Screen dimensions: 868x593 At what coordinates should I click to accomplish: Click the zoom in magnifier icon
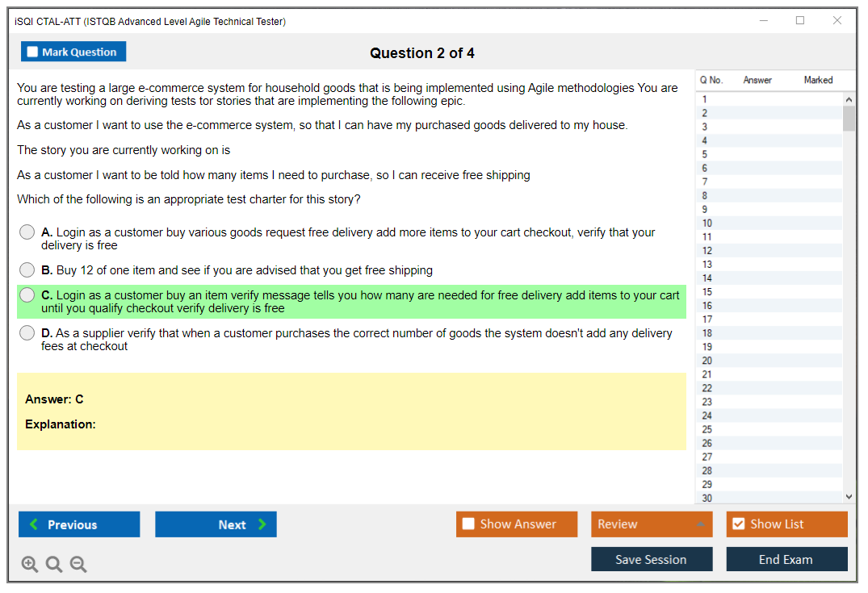click(30, 565)
